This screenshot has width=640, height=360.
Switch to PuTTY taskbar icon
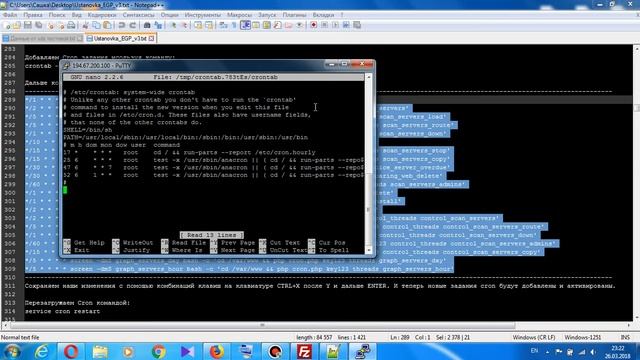click(x=362, y=351)
